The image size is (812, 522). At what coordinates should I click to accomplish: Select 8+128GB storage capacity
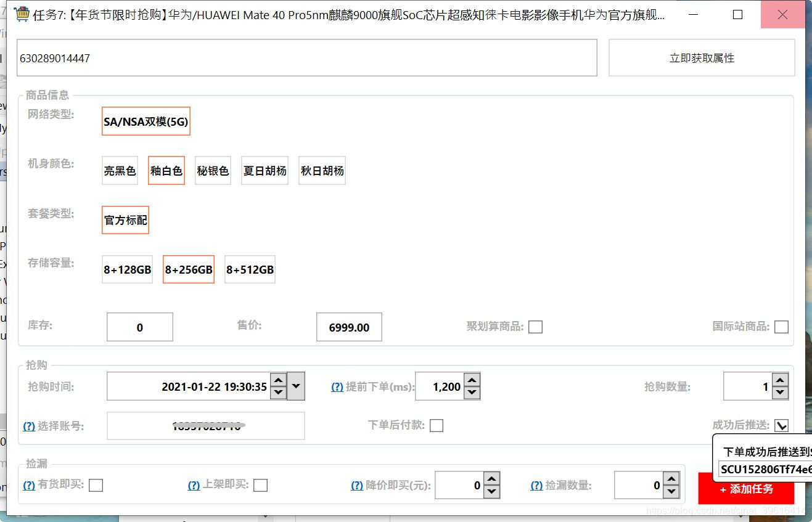(x=127, y=269)
